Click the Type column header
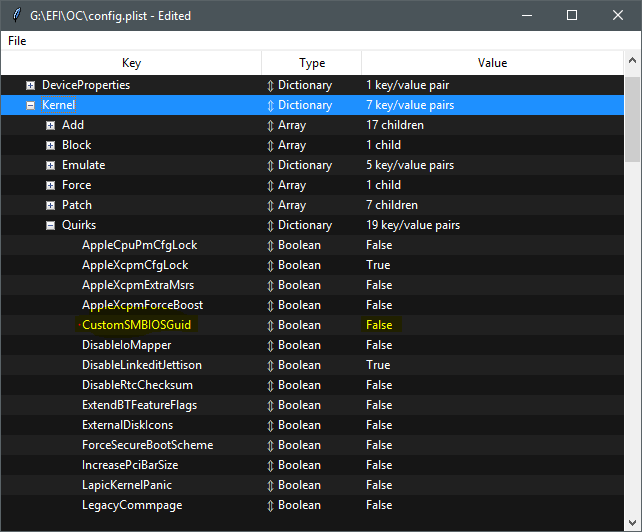The image size is (642, 532). [311, 63]
